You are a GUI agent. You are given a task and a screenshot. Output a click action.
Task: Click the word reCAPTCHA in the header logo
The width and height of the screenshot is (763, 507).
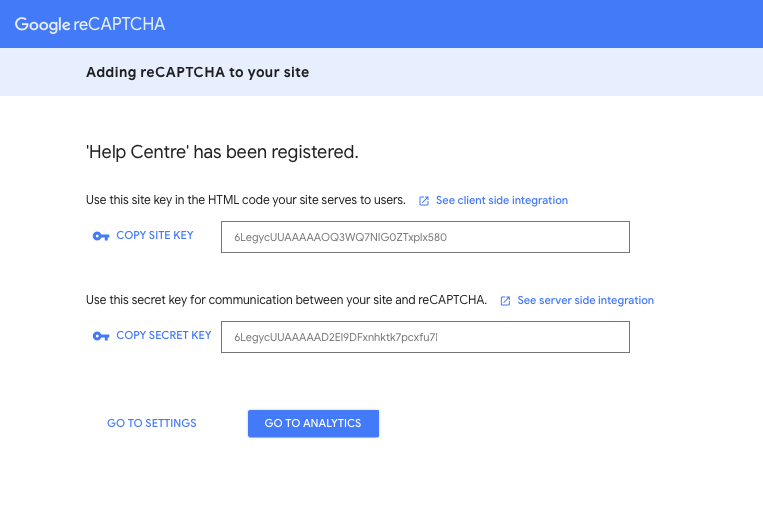point(119,24)
